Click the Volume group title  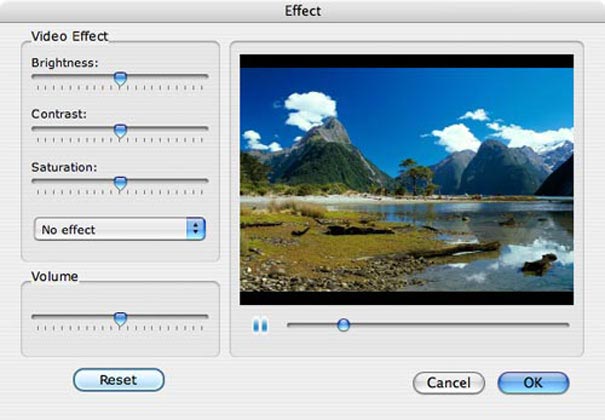(x=54, y=277)
